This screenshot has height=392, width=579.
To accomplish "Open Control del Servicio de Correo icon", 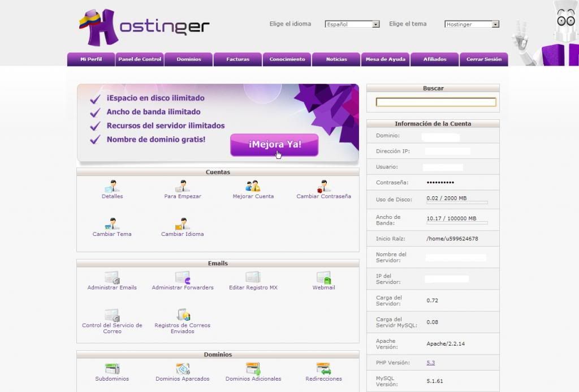I will (x=112, y=315).
